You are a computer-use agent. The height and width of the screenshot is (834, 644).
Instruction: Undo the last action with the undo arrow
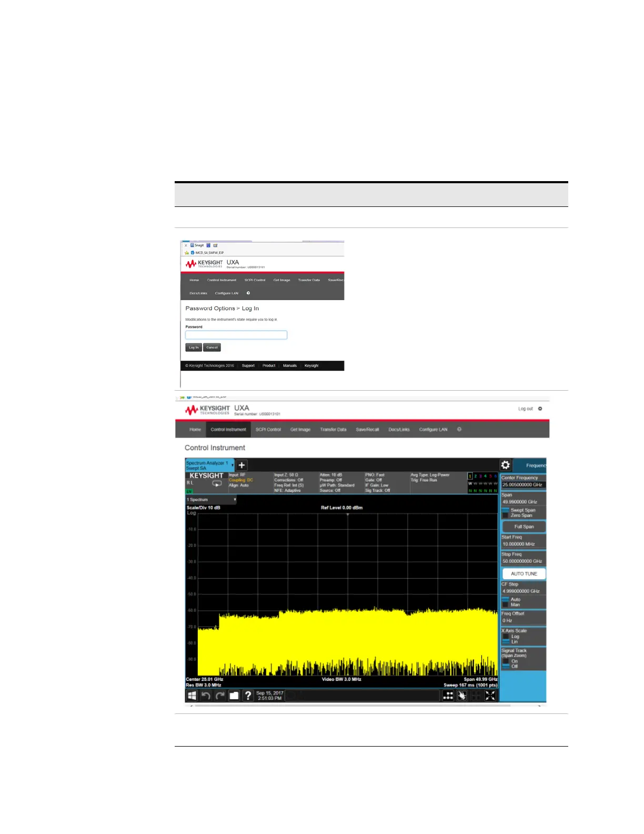click(206, 696)
